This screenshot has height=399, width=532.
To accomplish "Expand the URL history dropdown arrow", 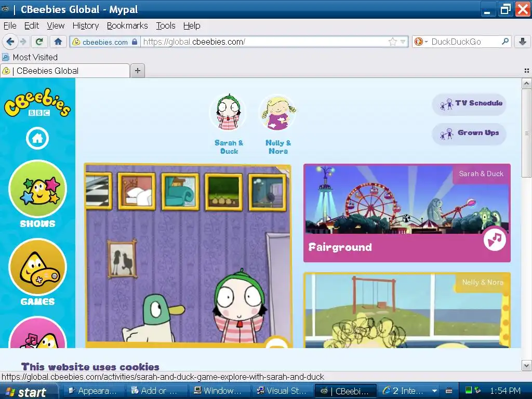I will (x=403, y=42).
